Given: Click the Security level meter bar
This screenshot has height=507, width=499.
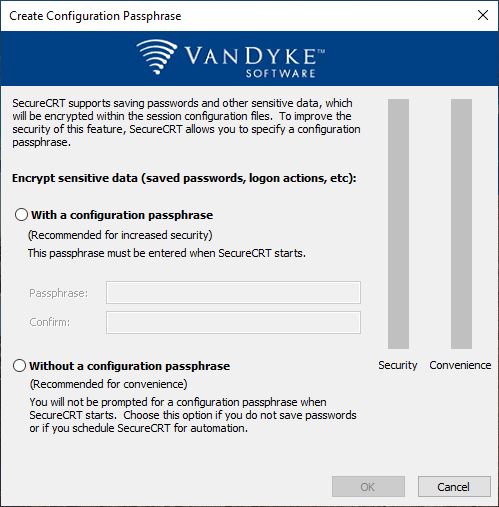Looking at the screenshot, I should pos(398,224).
